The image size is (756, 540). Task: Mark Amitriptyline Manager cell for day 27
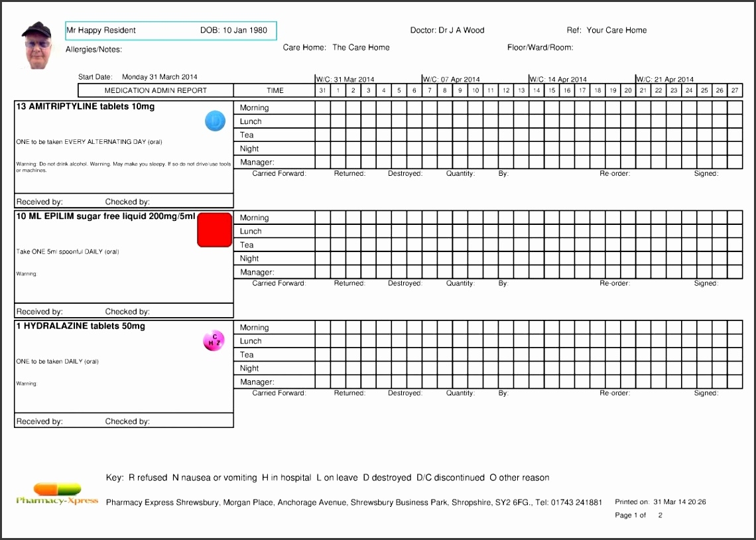pyautogui.click(x=735, y=162)
